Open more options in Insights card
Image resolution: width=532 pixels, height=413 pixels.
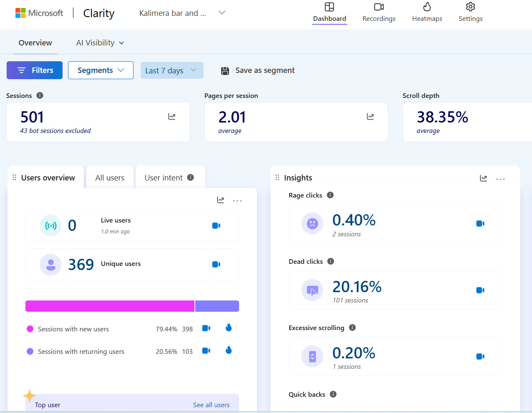point(501,179)
